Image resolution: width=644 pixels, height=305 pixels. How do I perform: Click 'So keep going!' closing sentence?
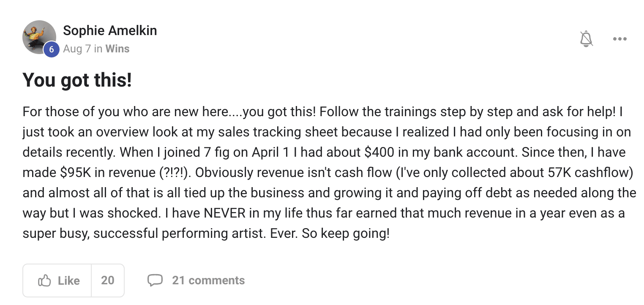[346, 234]
